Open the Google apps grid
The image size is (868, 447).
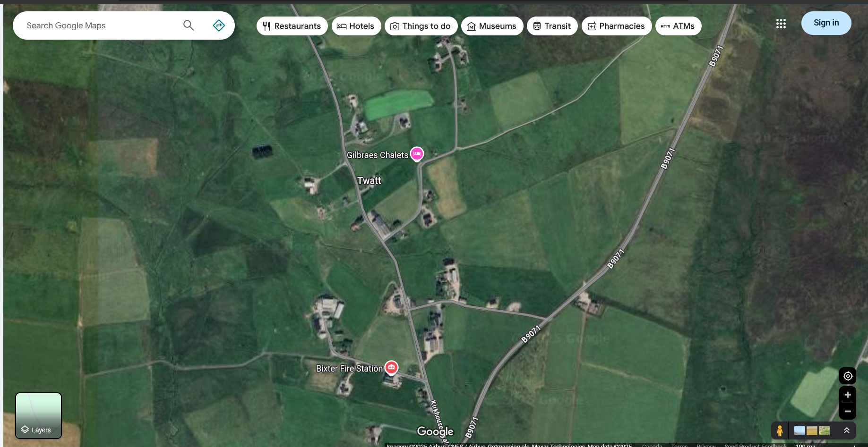point(781,24)
